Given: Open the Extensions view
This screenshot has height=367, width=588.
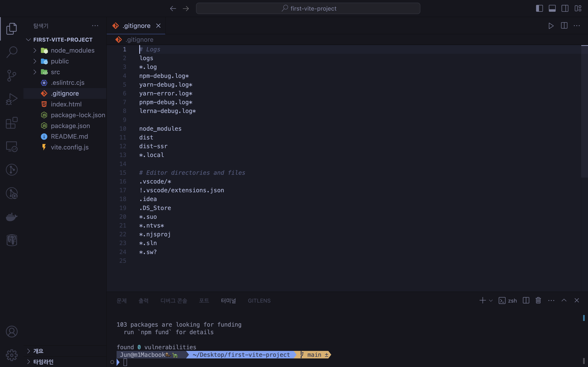Looking at the screenshot, I should pyautogui.click(x=12, y=123).
